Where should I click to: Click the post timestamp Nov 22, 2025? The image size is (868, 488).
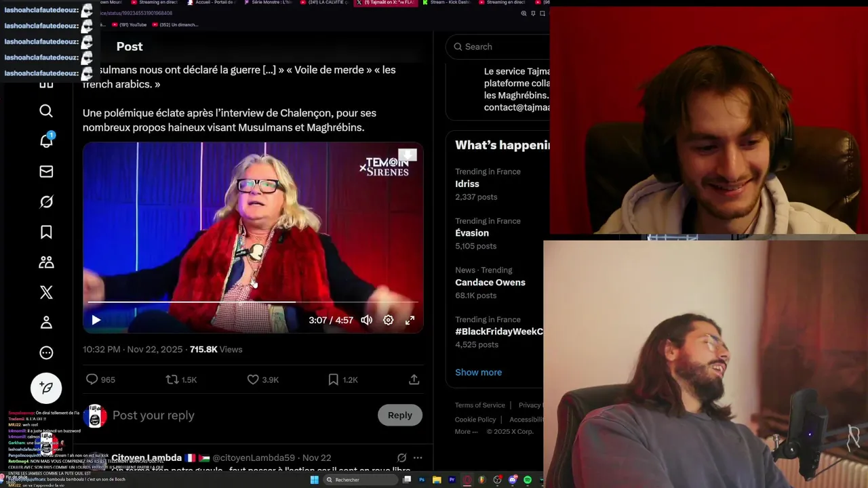pyautogui.click(x=133, y=349)
